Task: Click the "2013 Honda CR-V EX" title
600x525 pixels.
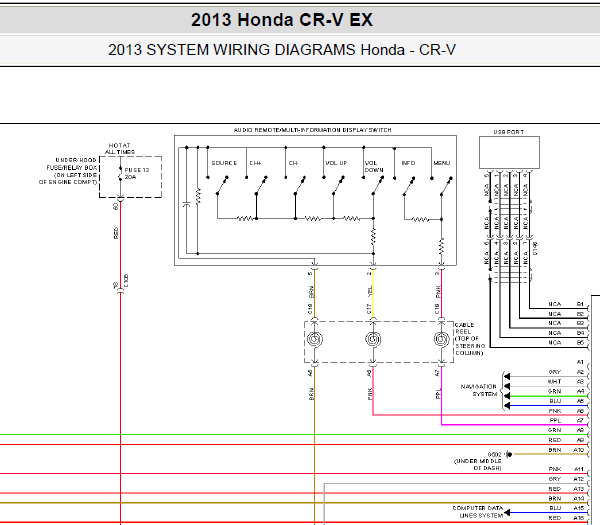Action: [282, 20]
